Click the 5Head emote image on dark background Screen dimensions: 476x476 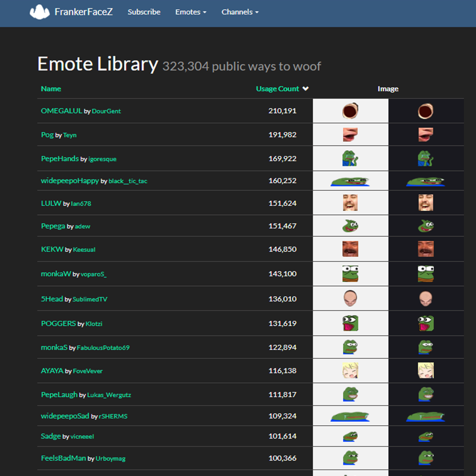pyautogui.click(x=426, y=299)
